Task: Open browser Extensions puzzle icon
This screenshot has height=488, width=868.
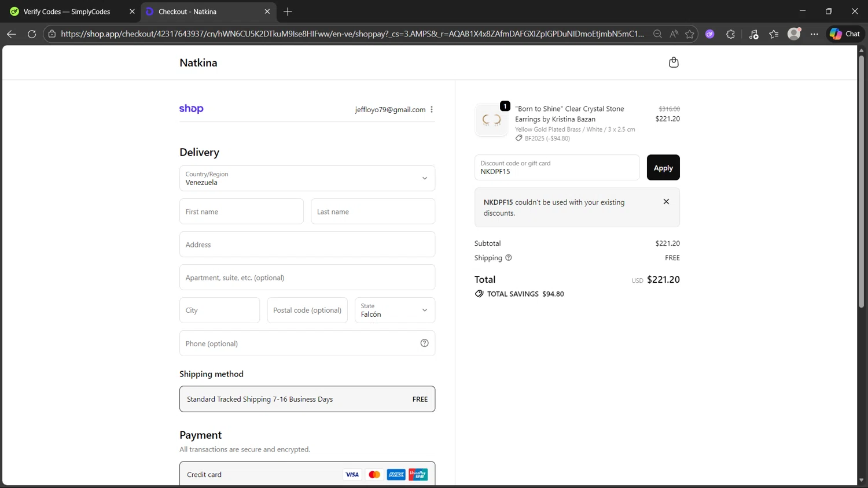Action: click(731, 34)
